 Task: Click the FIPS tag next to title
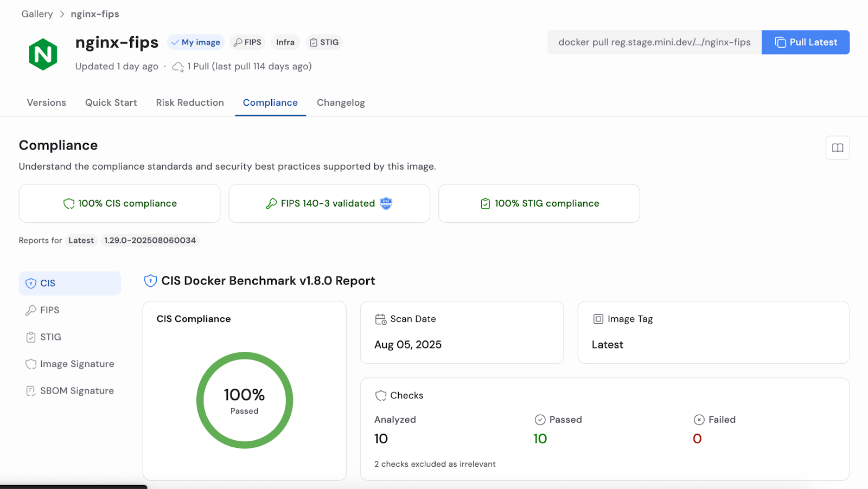coord(248,42)
